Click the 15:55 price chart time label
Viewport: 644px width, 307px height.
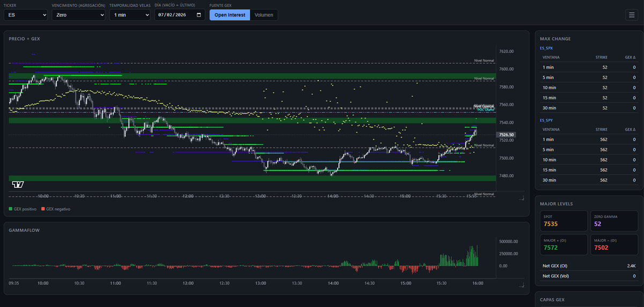472,196
